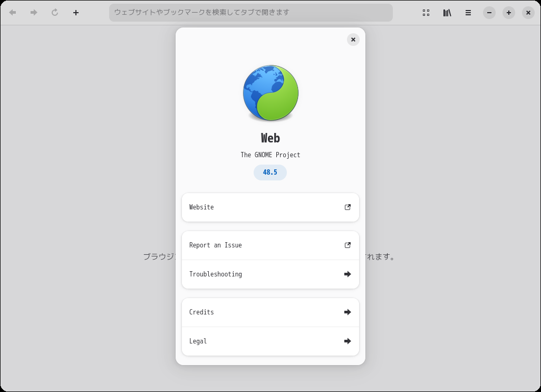Minimize the browser window
Screen dimensions: 541x392
pyautogui.click(x=488, y=13)
